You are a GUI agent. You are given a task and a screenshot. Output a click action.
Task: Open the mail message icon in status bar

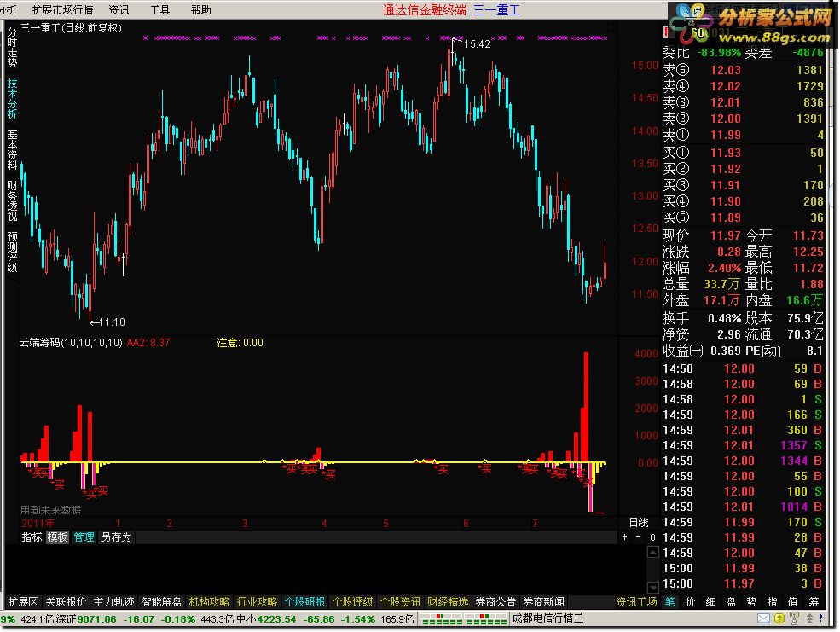click(x=763, y=619)
